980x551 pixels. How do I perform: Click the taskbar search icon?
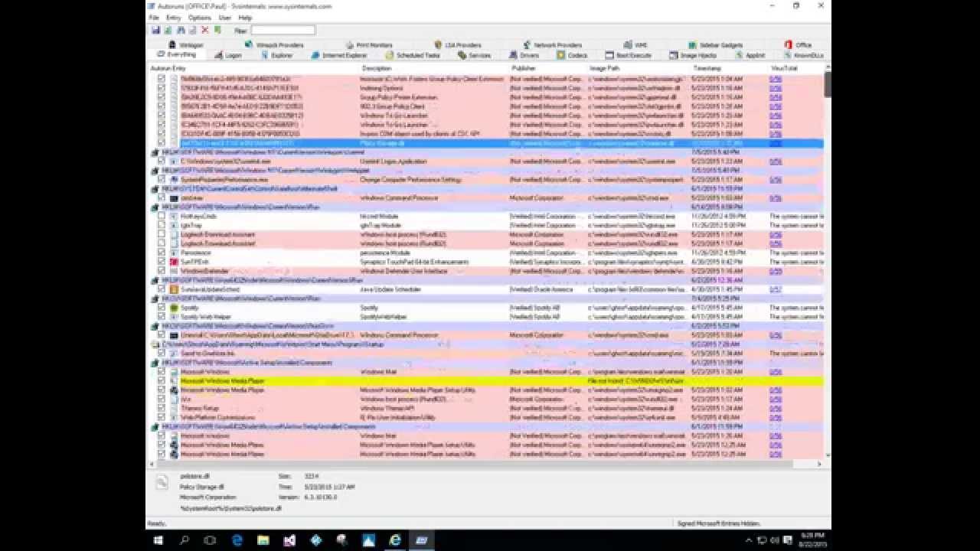click(x=185, y=540)
